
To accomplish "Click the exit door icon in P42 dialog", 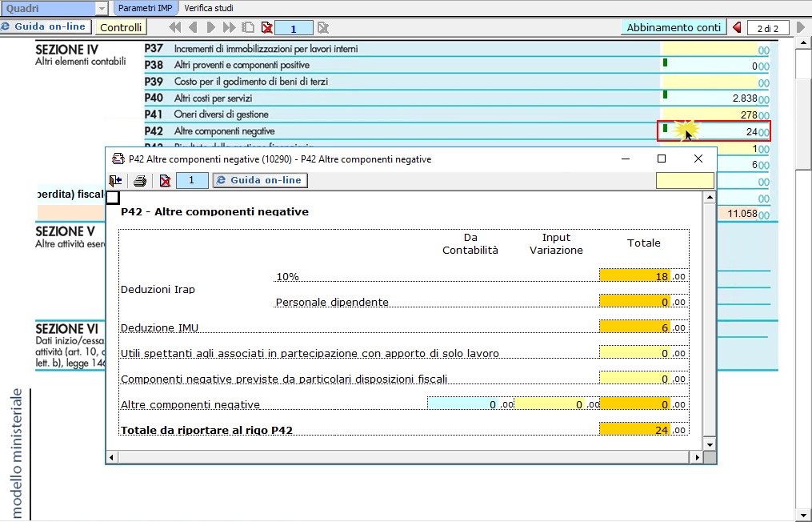I will 115,181.
